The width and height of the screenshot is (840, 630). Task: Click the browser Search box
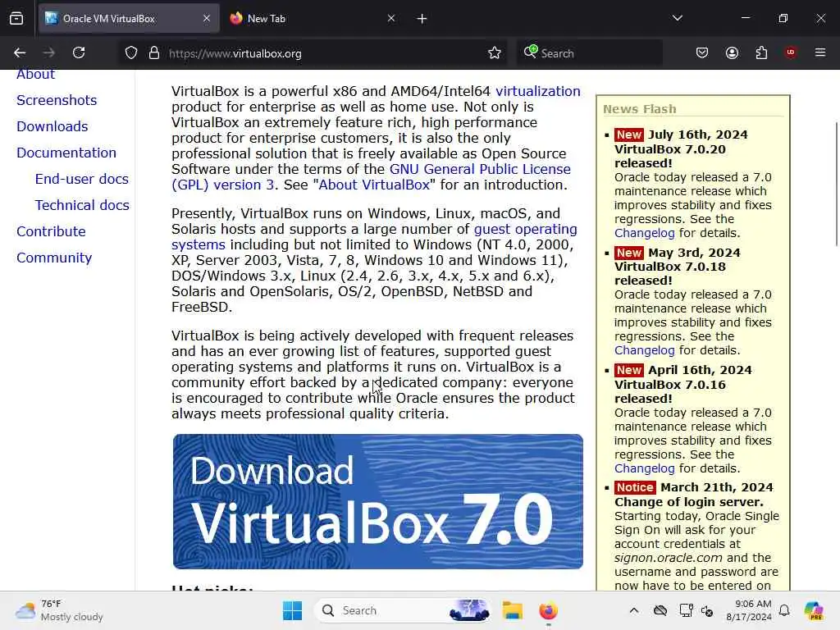click(x=590, y=53)
